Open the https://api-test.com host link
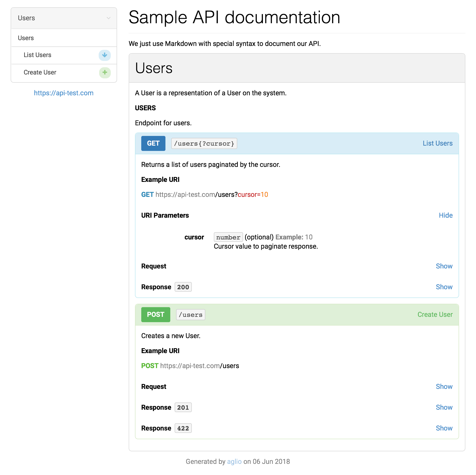 [x=64, y=93]
